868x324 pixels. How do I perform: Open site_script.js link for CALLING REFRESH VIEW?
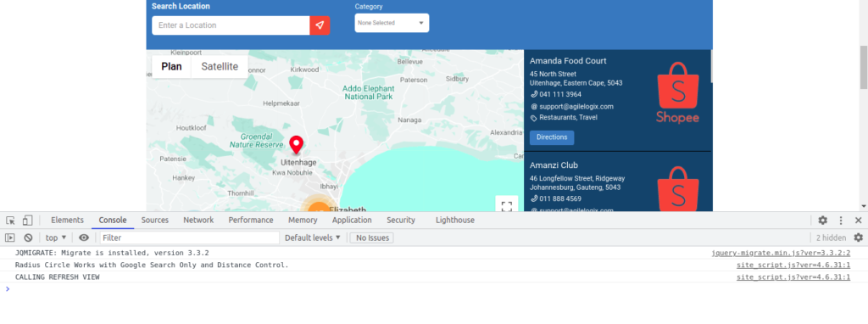[793, 277]
